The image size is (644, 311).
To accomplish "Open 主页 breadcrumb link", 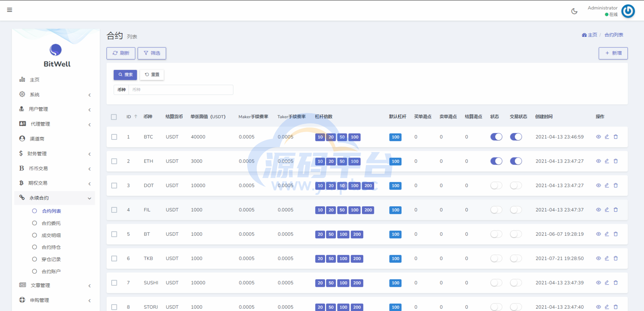I will tap(590, 35).
